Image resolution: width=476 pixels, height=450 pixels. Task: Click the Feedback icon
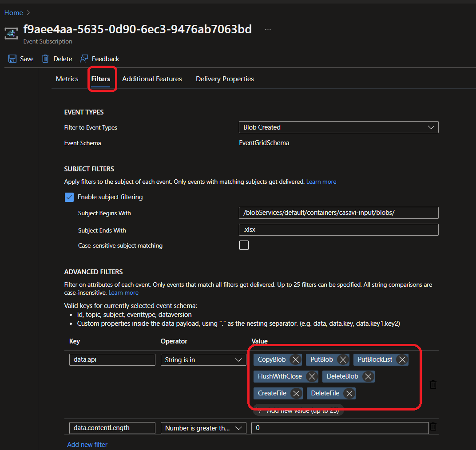[x=84, y=58]
